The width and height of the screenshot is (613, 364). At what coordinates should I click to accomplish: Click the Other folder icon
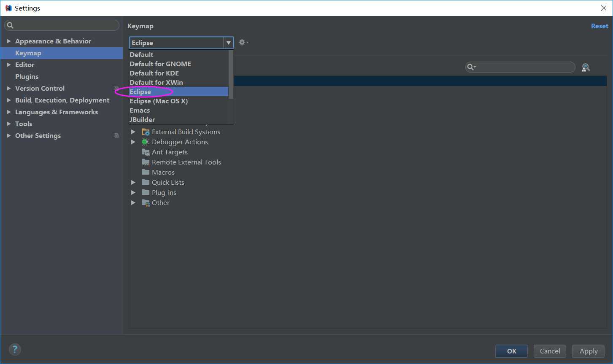(x=146, y=203)
